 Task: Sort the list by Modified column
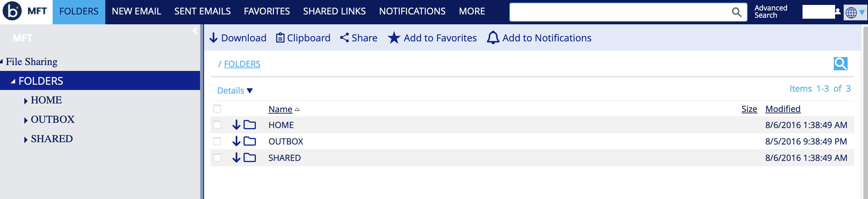coord(782,109)
